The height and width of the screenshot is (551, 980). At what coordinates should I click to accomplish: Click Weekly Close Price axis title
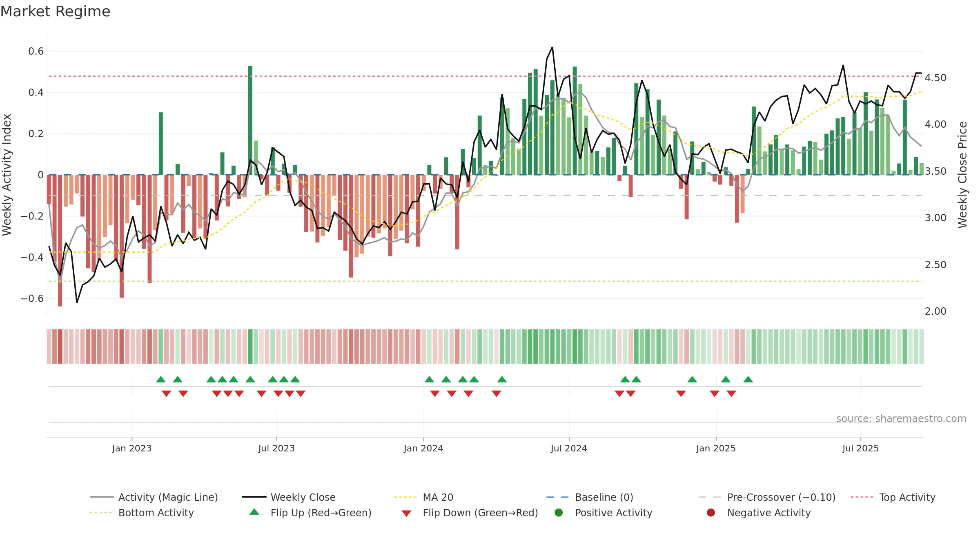962,175
